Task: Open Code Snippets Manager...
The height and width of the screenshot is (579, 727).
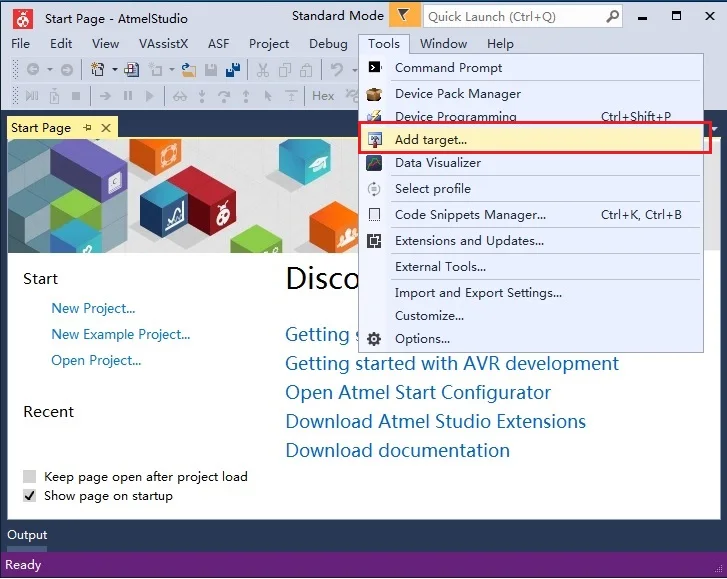Action: coord(532,215)
